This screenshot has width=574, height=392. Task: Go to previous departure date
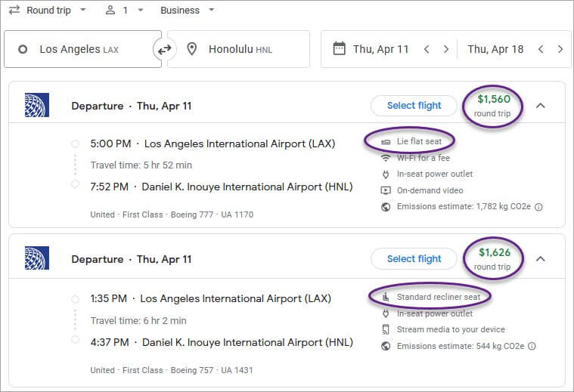pos(427,49)
